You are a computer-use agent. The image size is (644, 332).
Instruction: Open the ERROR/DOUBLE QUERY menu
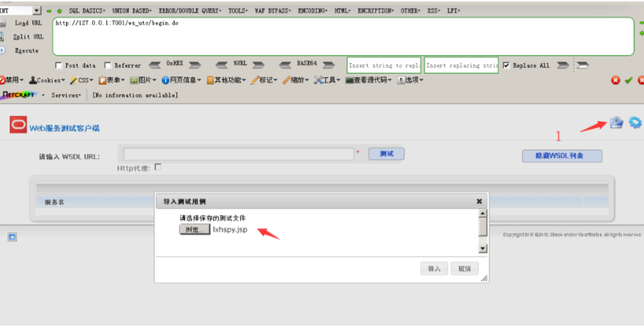click(x=190, y=11)
